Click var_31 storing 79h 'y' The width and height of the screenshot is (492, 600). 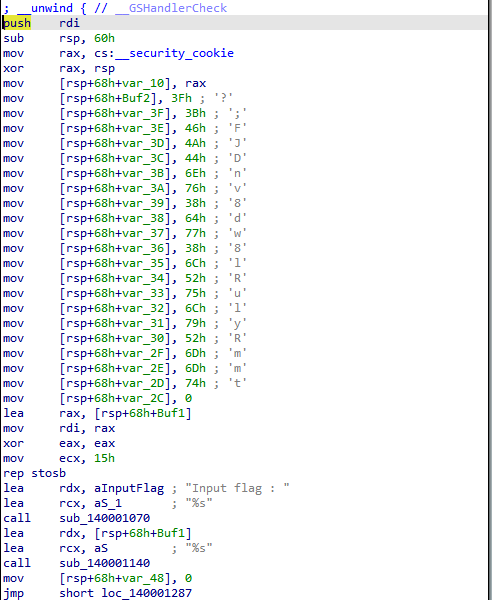click(143, 323)
